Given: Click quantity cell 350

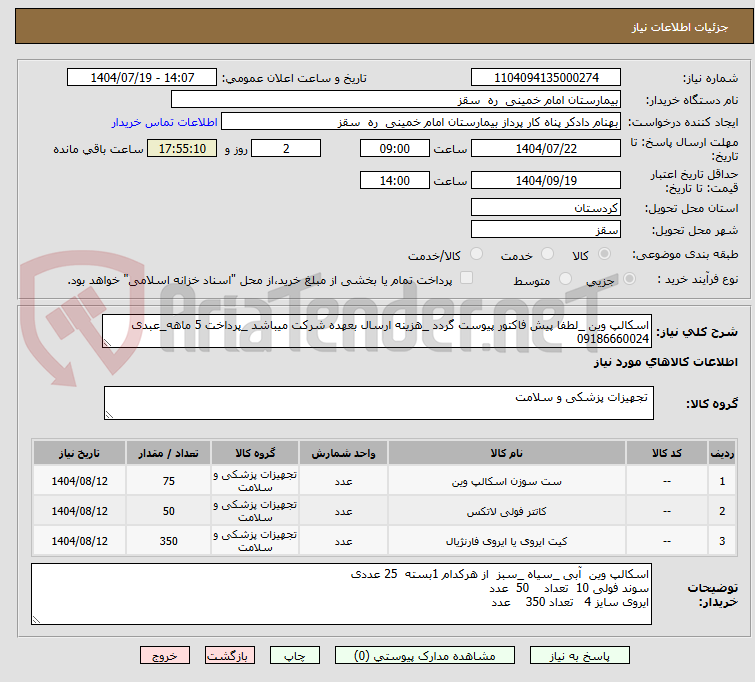Looking at the screenshot, I should 169,541.
